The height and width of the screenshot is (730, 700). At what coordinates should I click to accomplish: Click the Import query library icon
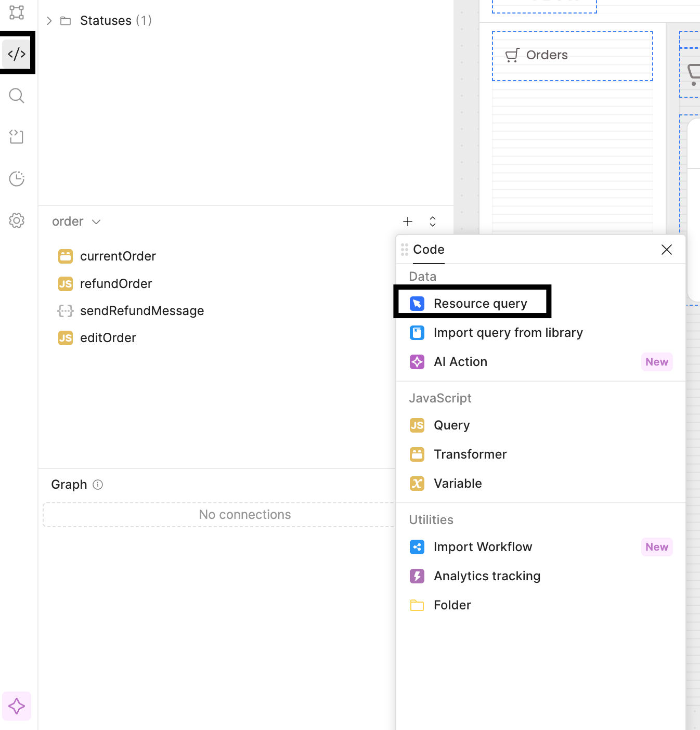pos(417,333)
